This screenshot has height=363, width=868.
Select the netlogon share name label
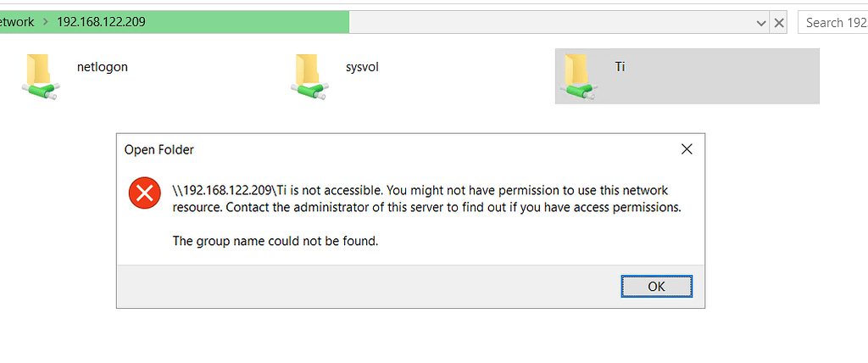pyautogui.click(x=102, y=67)
